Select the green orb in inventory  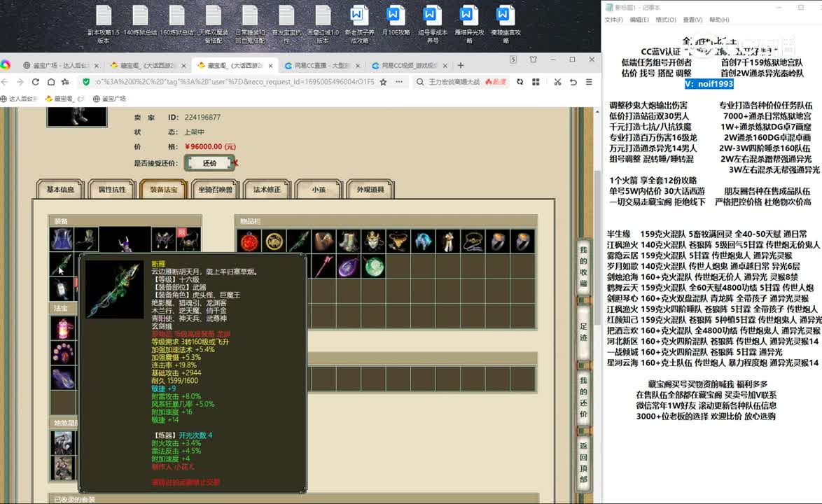tap(374, 267)
